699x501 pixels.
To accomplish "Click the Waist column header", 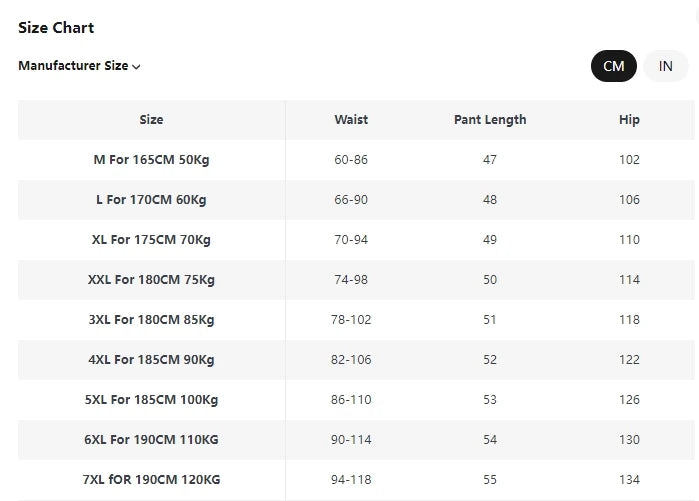I will tap(351, 119).
